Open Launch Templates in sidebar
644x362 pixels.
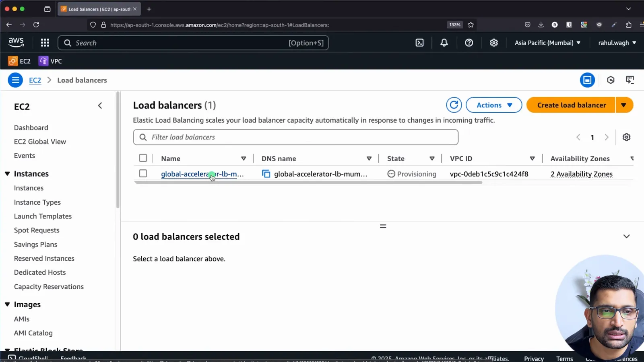[x=43, y=216]
